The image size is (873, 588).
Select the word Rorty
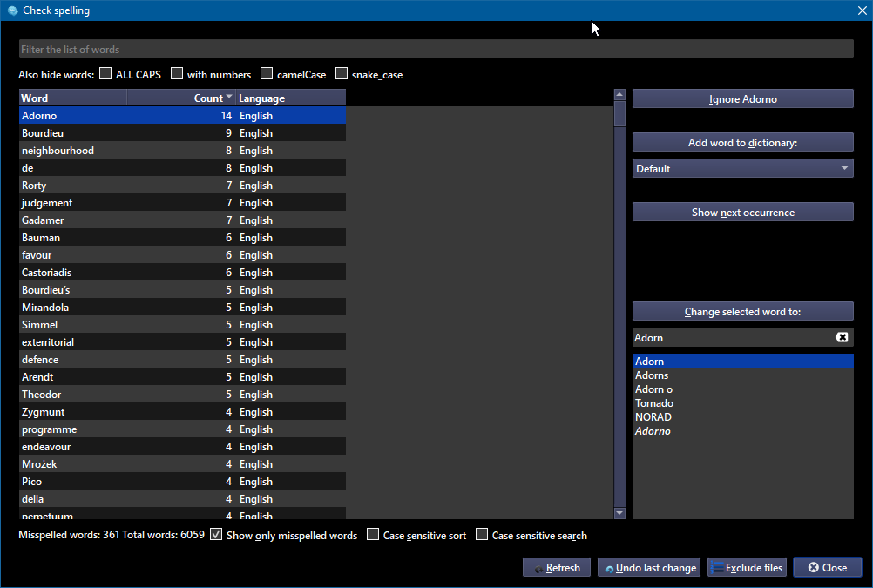click(x=183, y=186)
